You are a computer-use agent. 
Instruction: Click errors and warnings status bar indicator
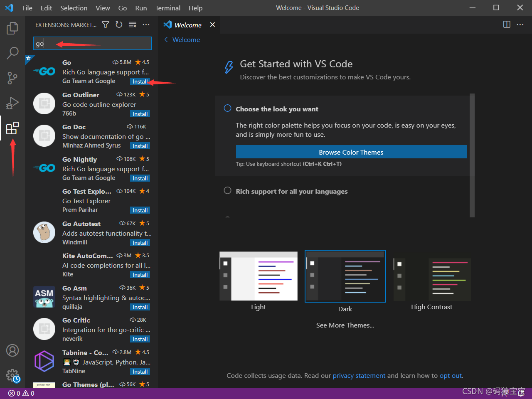coord(22,393)
